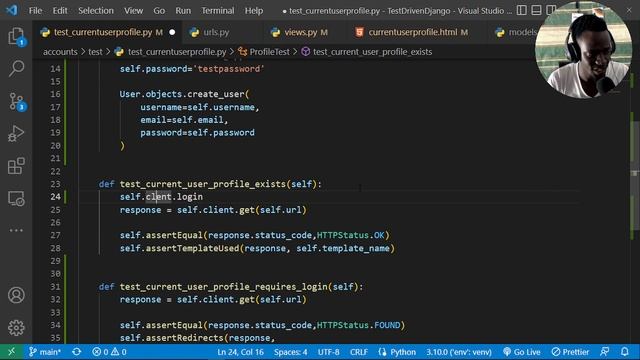Open the Selection menu
Viewport: 640px width, 360px height.
(x=96, y=11)
